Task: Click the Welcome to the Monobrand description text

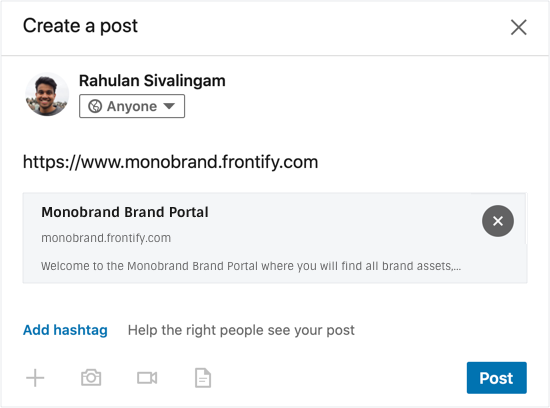Action: (251, 266)
